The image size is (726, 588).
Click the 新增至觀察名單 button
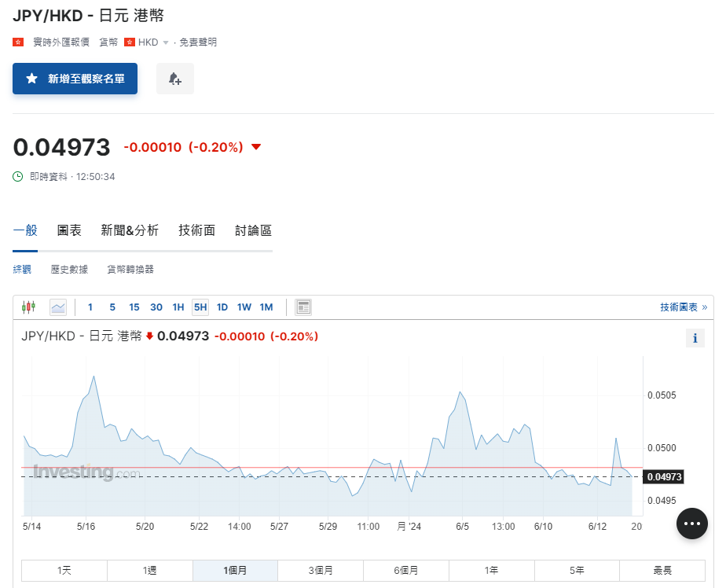click(75, 79)
